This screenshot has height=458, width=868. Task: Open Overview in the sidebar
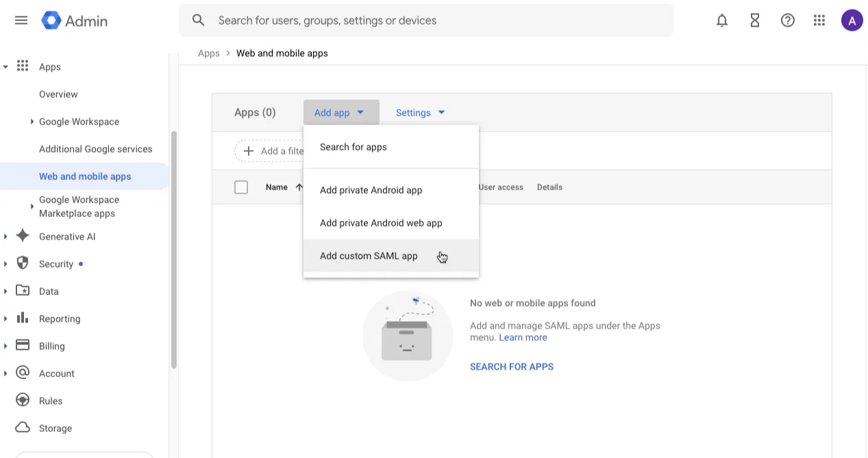click(58, 94)
